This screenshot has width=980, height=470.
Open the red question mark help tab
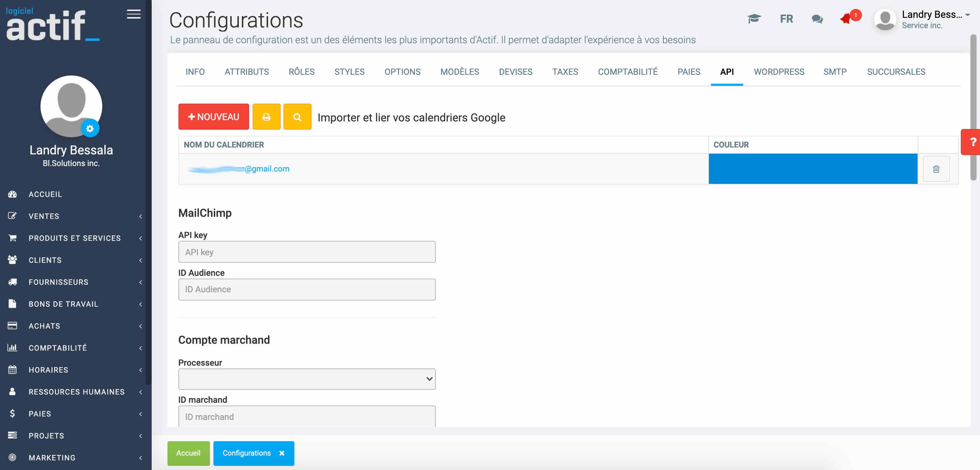point(972,142)
